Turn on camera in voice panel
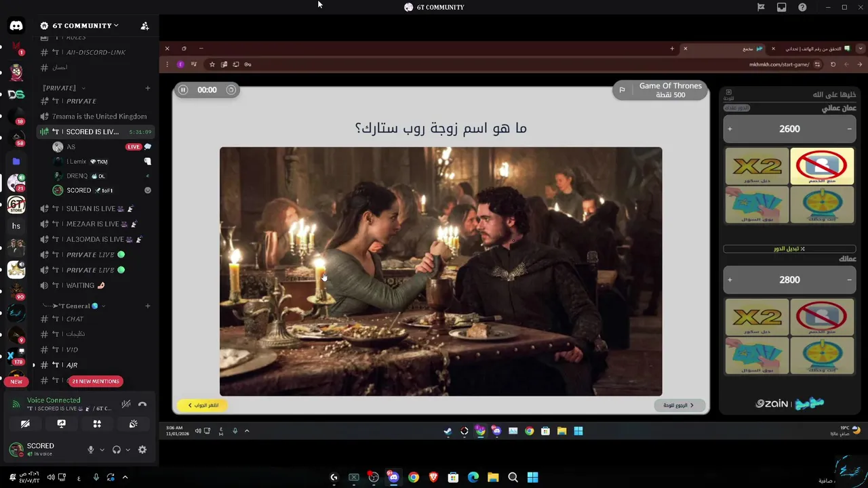This screenshot has width=868, height=488. point(25,424)
